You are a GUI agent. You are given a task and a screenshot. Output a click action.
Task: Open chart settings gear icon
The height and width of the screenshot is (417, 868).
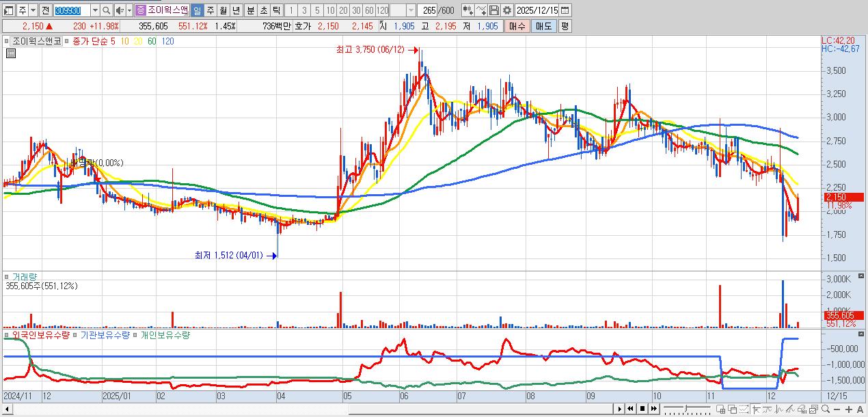point(507,10)
